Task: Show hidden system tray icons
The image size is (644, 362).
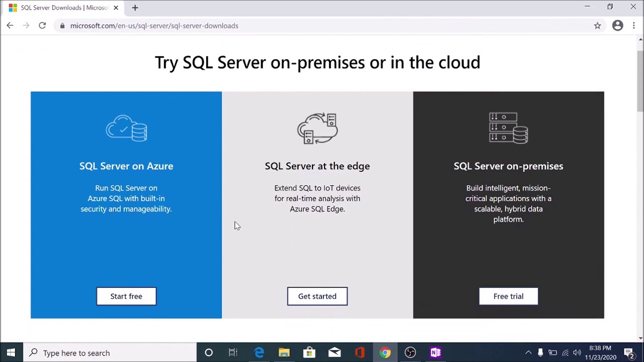Action: pyautogui.click(x=528, y=352)
